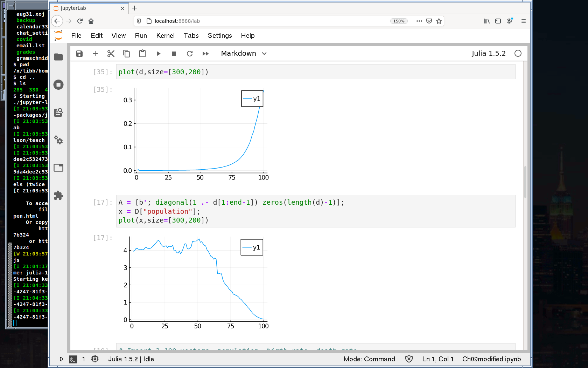Image resolution: width=588 pixels, height=368 pixels.
Task: Open the Kernel menu
Action: point(165,36)
